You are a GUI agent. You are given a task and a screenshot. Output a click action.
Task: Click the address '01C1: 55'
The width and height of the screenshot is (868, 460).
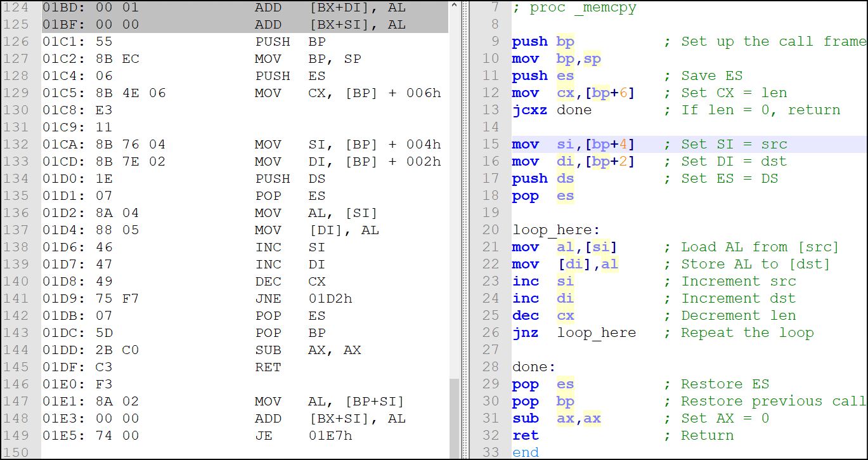tap(77, 43)
